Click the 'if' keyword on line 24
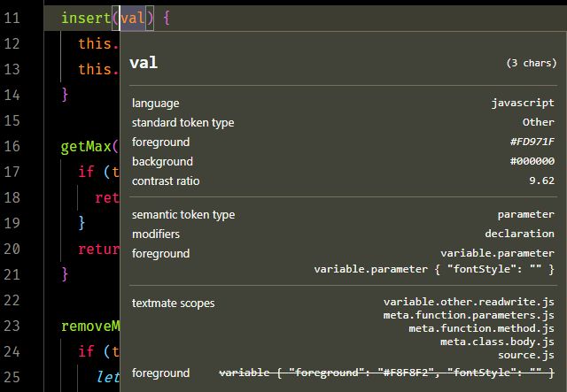 [87, 351]
